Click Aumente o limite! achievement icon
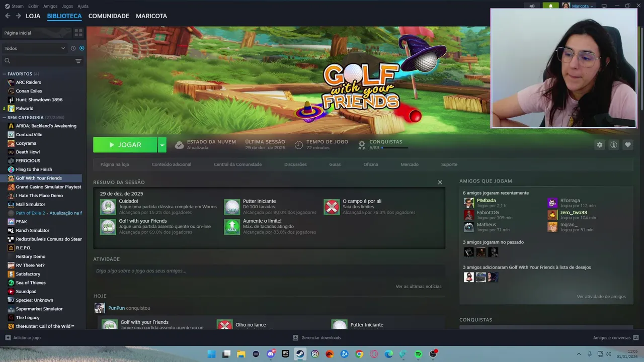The width and height of the screenshot is (644, 362). tap(232, 227)
